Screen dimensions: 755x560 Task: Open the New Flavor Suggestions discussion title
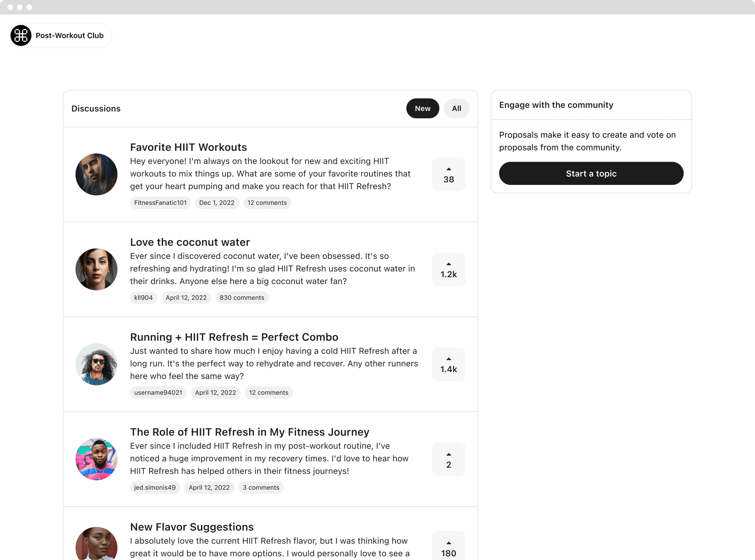192,527
